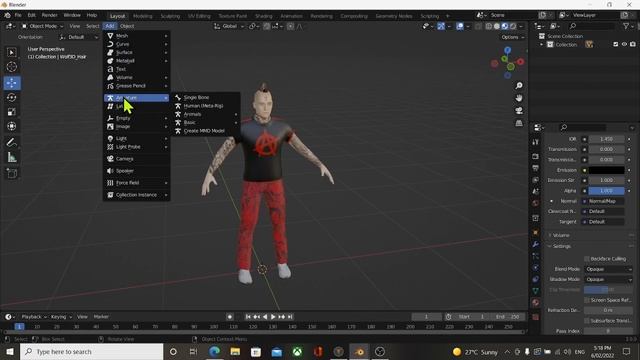Viewport: 640px width, 360px height.
Task: Click the current frame number field
Action: (426, 317)
